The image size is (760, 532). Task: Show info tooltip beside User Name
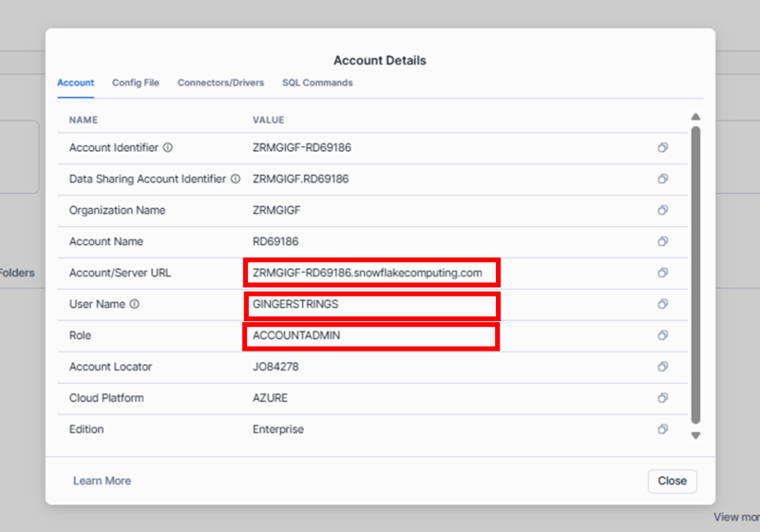pyautogui.click(x=135, y=304)
